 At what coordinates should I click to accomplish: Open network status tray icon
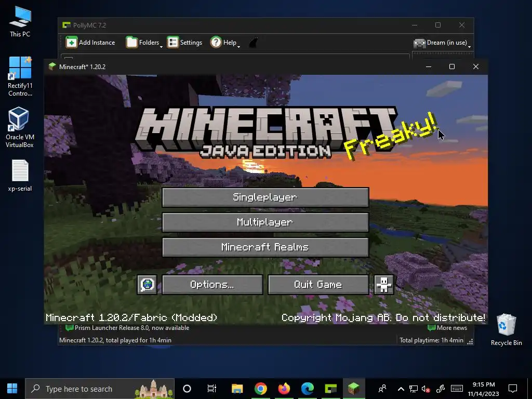click(x=413, y=389)
